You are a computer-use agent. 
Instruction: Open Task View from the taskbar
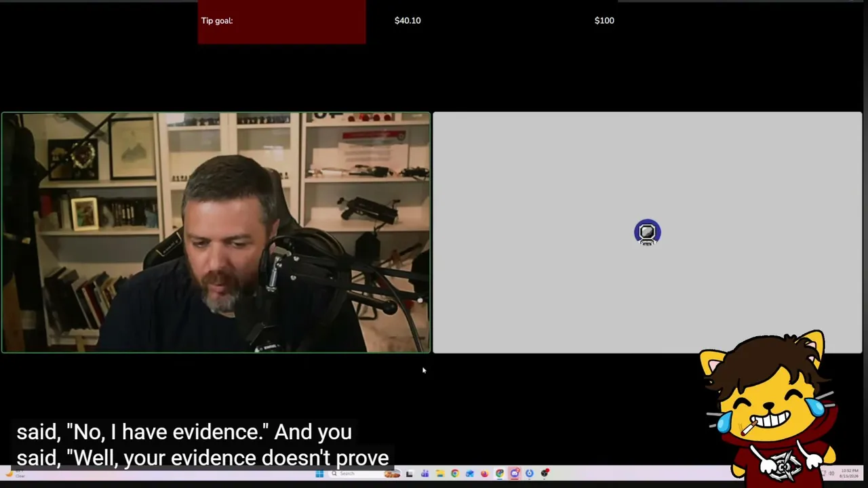409,473
